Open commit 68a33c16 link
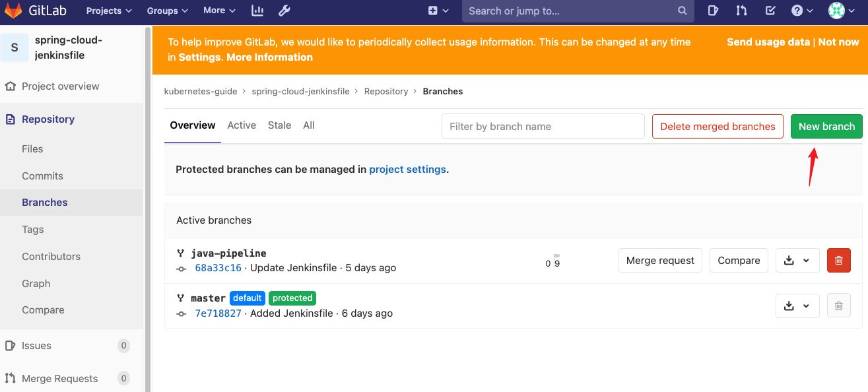Viewport: 868px width, 392px height. click(218, 268)
